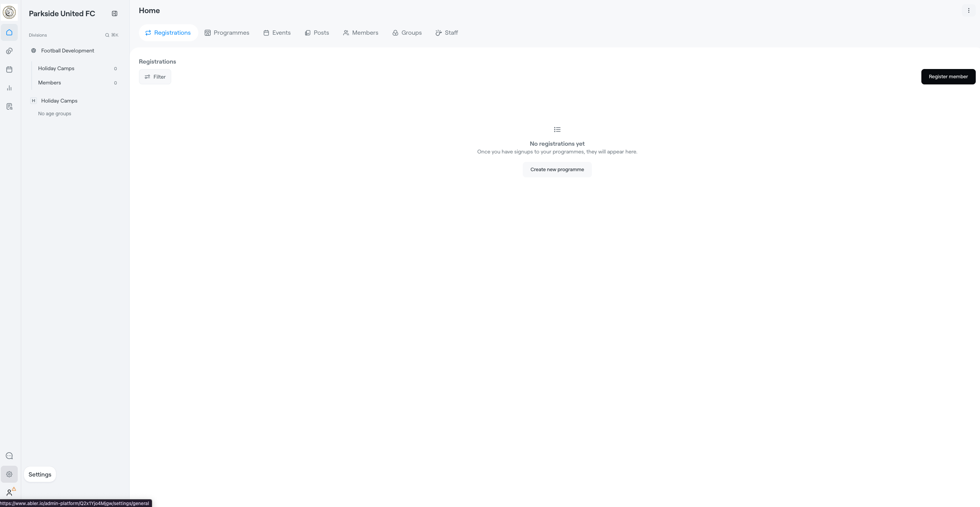Open the calendar icon in left rail
This screenshot has height=507, width=980.
(x=9, y=69)
